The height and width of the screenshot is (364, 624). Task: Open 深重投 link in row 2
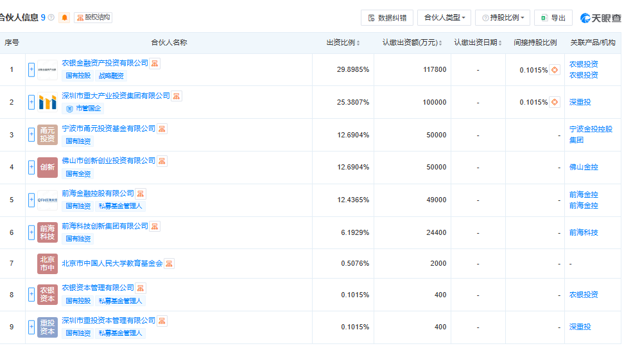click(x=580, y=102)
